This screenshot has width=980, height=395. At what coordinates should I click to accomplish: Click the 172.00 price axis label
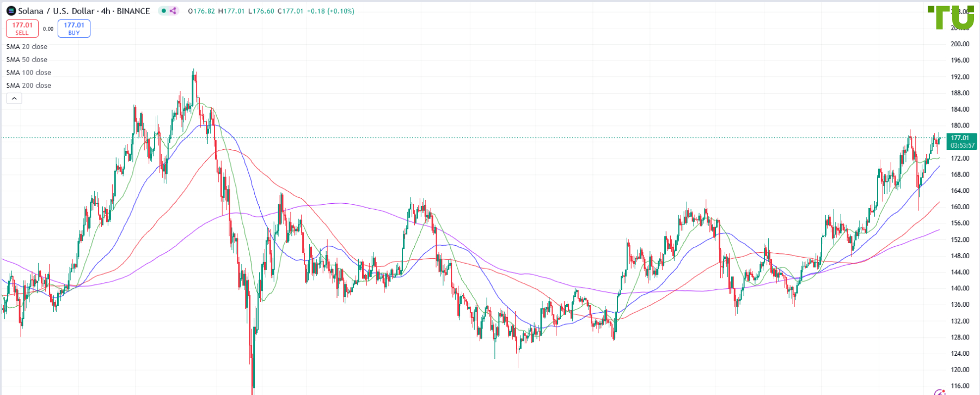tap(960, 159)
